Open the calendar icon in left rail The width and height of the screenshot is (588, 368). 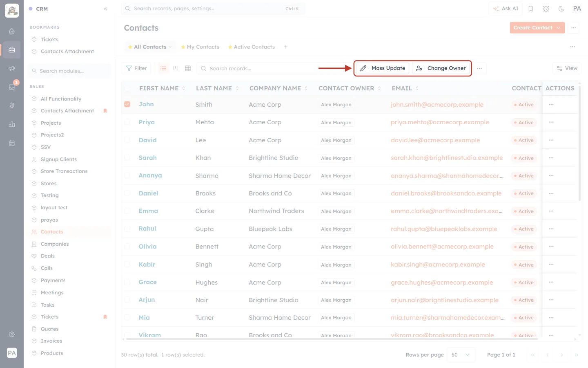point(12,143)
